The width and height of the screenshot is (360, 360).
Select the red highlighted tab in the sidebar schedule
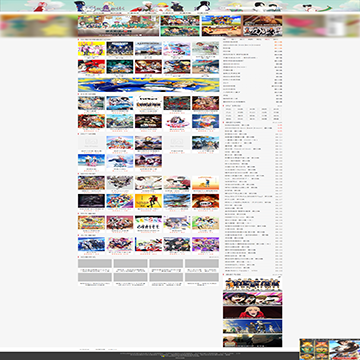(x=267, y=39)
